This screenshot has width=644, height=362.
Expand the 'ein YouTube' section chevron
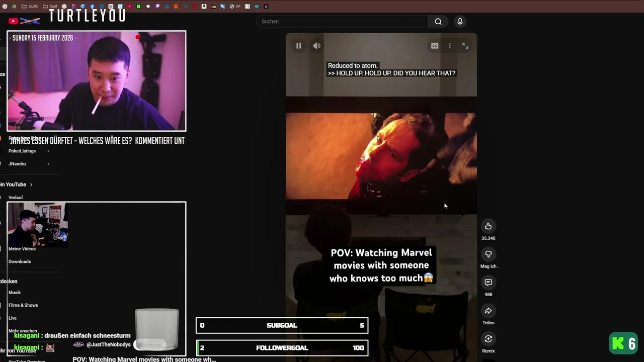[x=31, y=185]
